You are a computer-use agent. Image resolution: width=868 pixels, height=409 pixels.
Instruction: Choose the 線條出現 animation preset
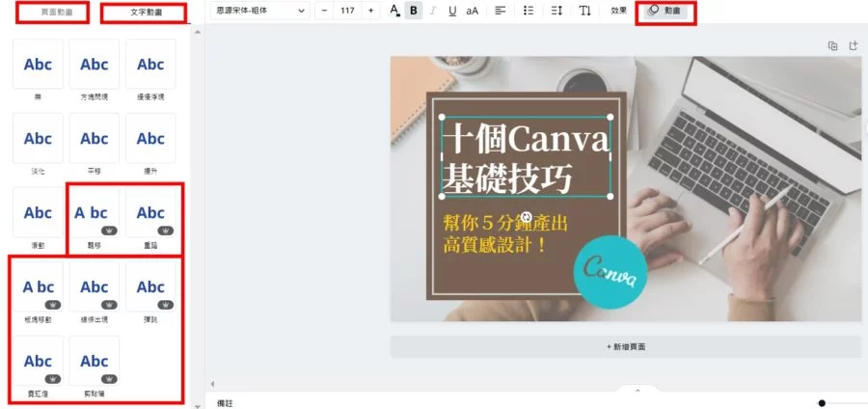95,286
